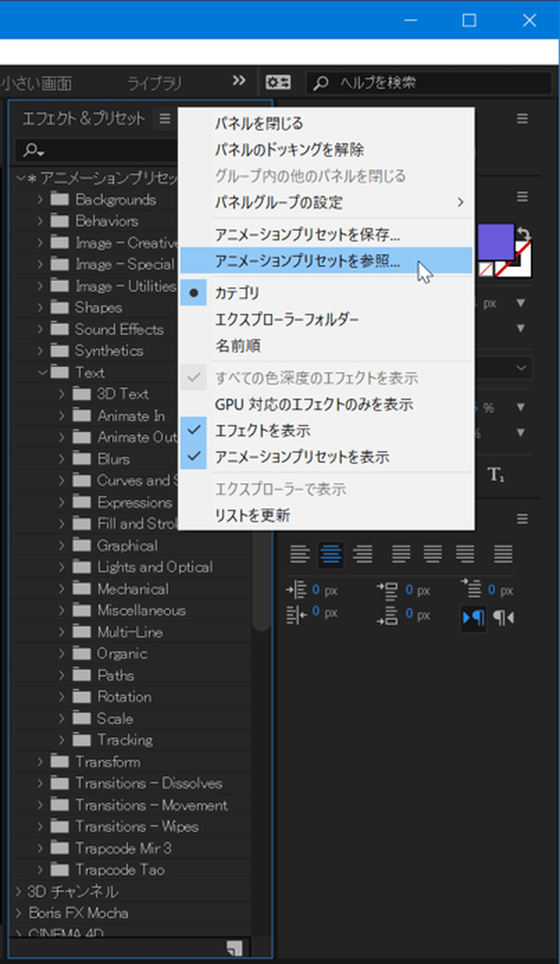
Task: Select the left-align paragraph icon
Action: pyautogui.click(x=301, y=555)
